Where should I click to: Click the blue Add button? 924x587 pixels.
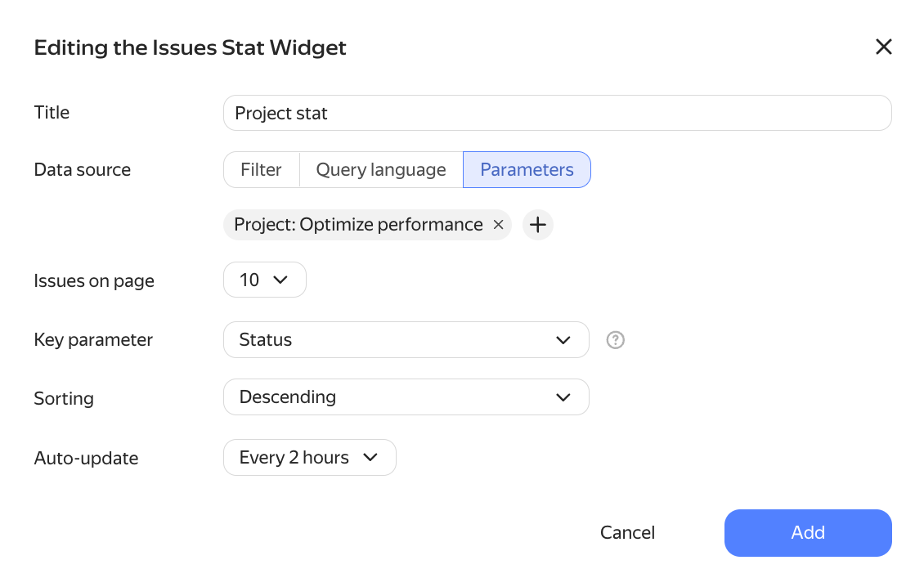(808, 533)
